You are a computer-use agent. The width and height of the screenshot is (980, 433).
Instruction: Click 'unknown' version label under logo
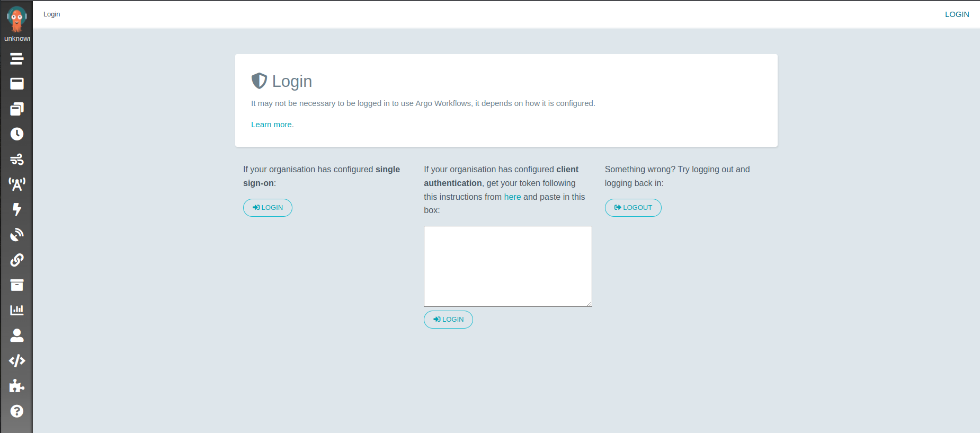click(17, 39)
